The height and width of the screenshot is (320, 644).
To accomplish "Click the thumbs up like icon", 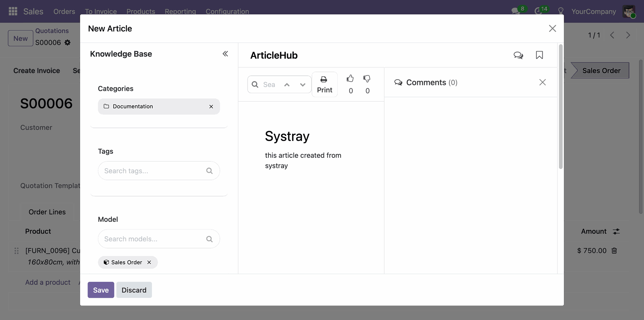I will (x=350, y=79).
